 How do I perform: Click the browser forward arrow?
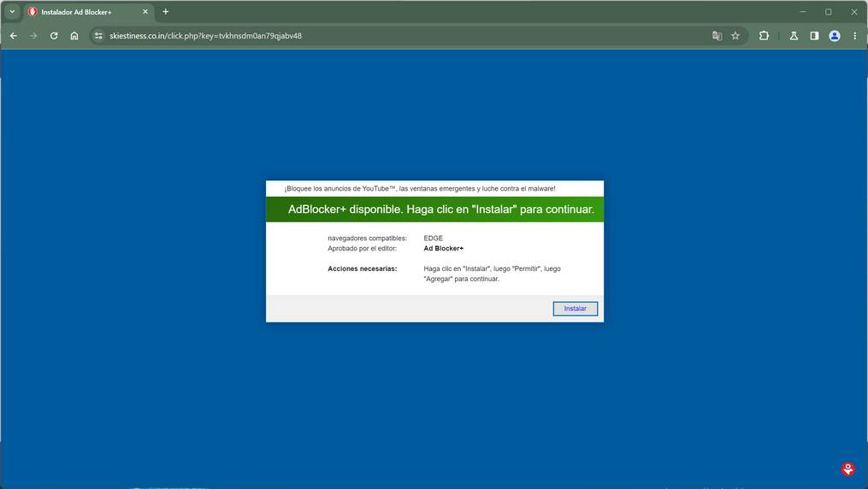(33, 36)
